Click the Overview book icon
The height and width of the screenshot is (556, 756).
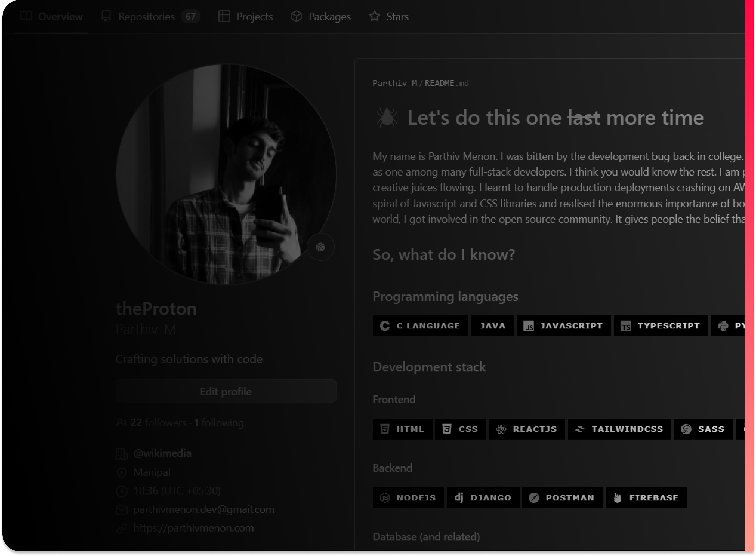tap(26, 16)
